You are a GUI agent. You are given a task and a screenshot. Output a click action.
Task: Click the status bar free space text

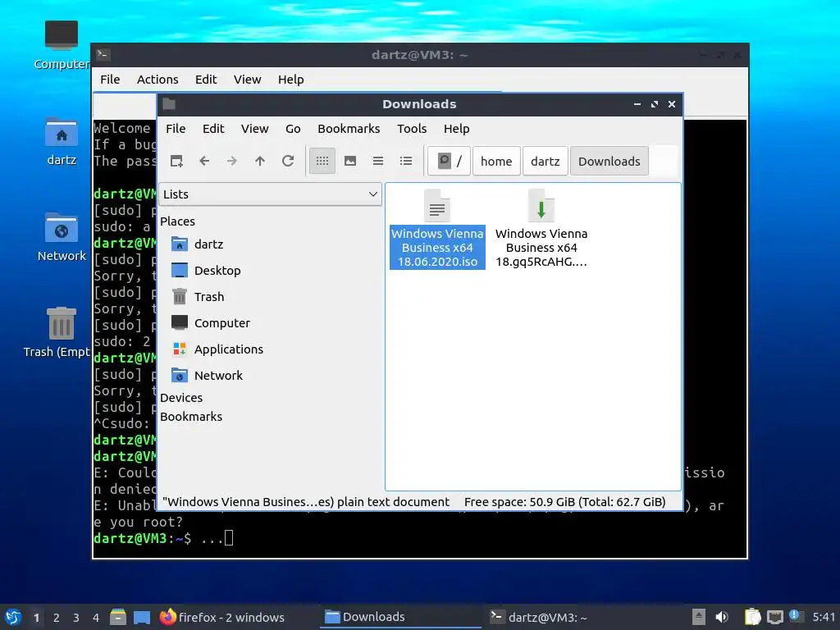pyautogui.click(x=564, y=502)
